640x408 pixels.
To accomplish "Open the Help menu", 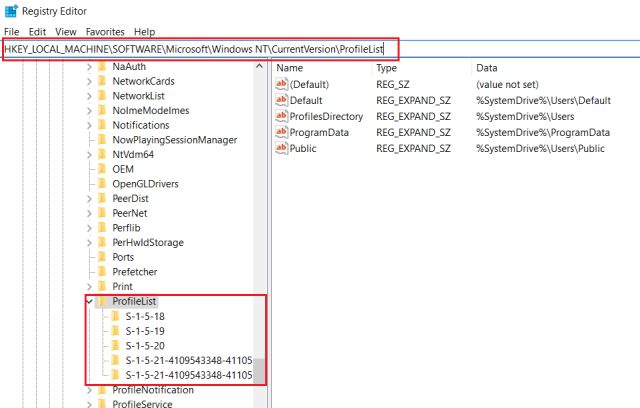I will [x=145, y=32].
